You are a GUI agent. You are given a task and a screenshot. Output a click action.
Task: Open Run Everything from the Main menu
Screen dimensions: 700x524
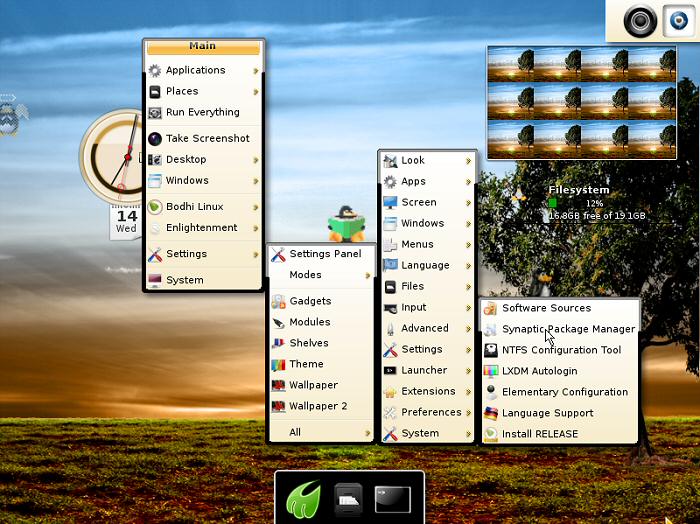[204, 112]
